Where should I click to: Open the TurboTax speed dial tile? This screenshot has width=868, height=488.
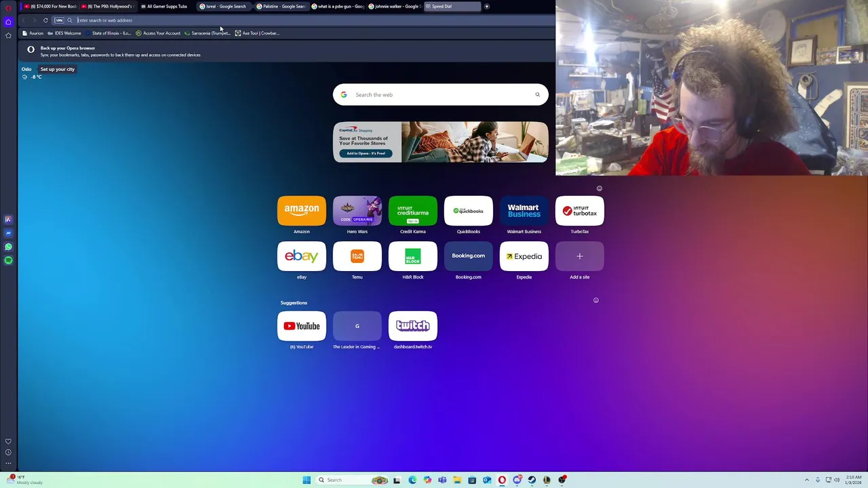pos(580,211)
